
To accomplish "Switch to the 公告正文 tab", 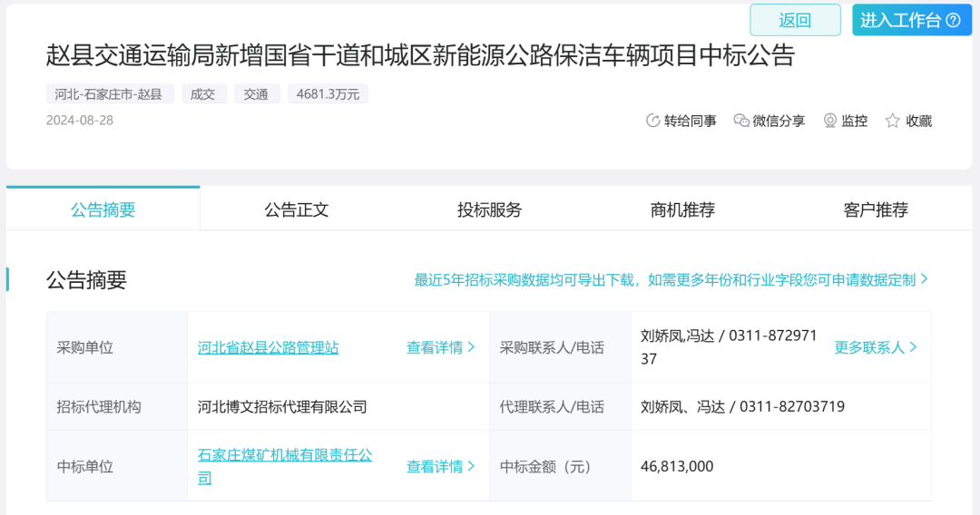I will (296, 209).
